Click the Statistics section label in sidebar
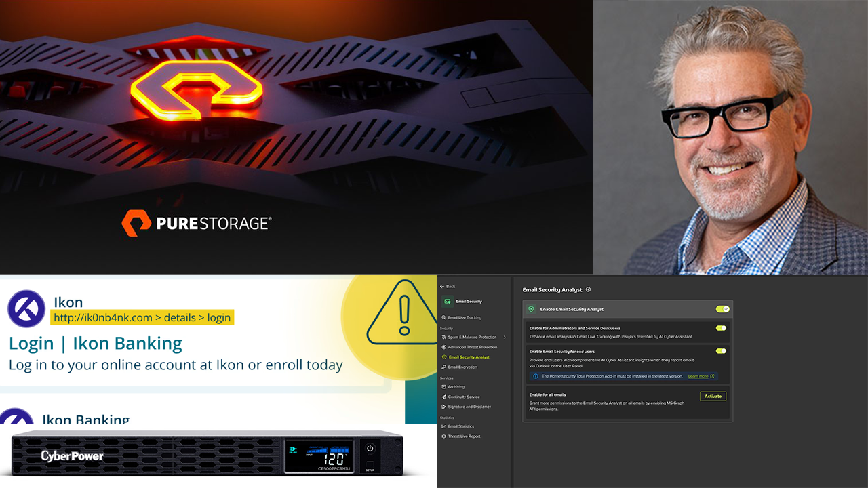 (x=447, y=418)
